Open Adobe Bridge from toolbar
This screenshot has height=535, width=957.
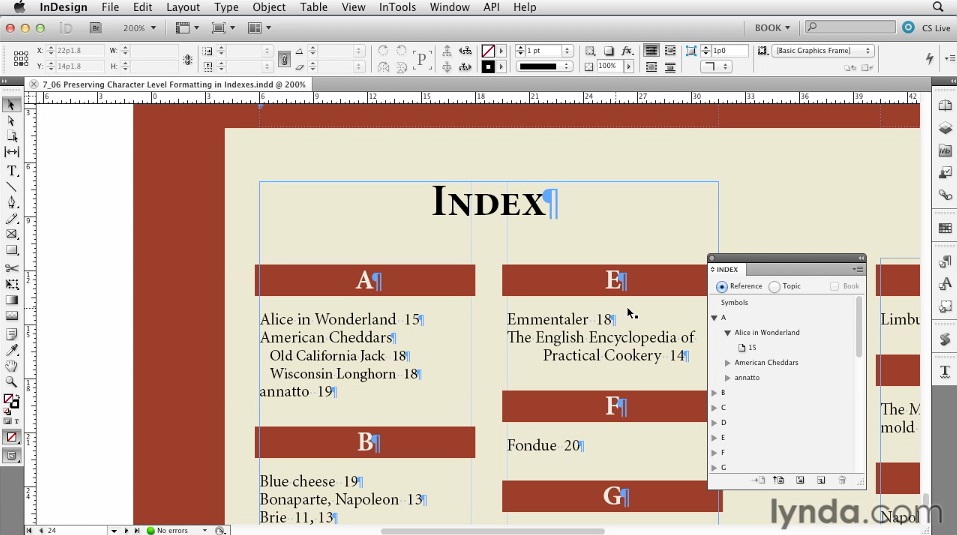click(95, 27)
